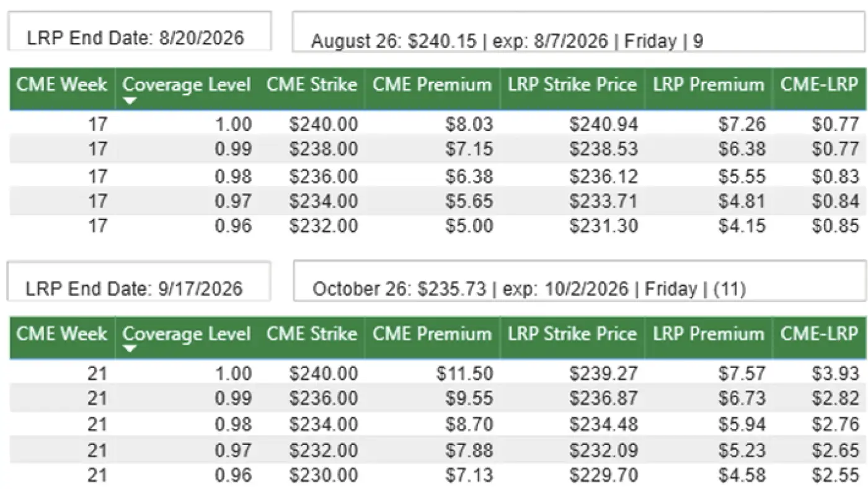This screenshot has width=868, height=489.
Task: Select the $3.93 CME-LRP cell
Action: (835, 374)
